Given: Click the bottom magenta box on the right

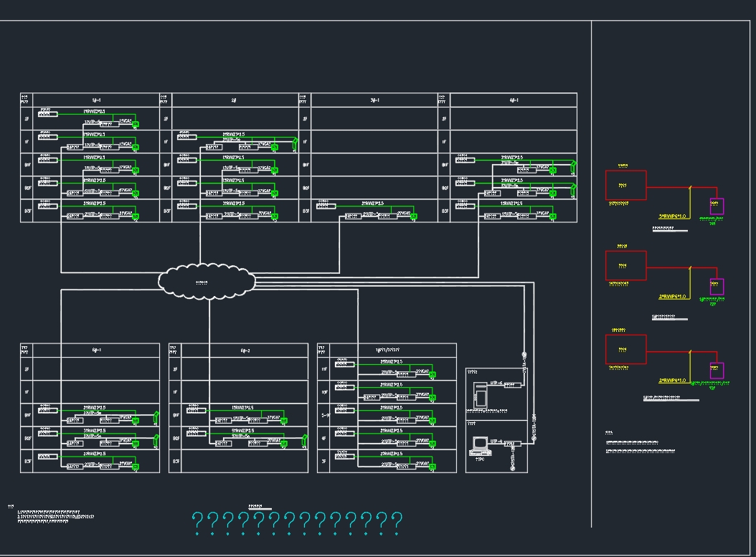Looking at the screenshot, I should tap(717, 371).
